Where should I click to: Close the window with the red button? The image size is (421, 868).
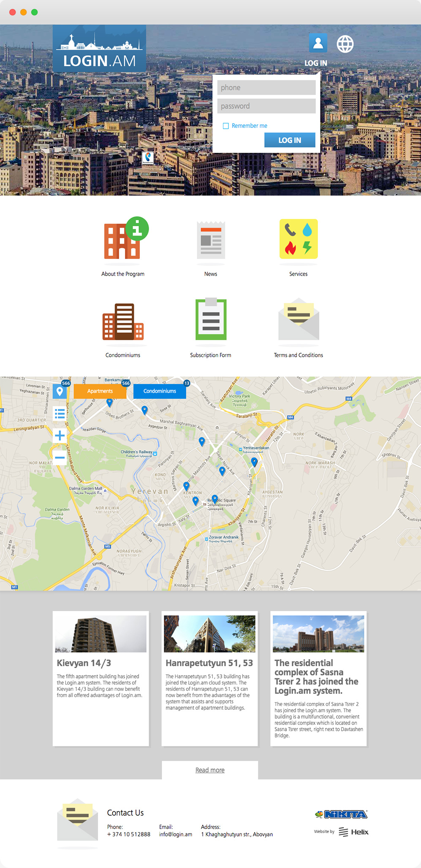(13, 12)
